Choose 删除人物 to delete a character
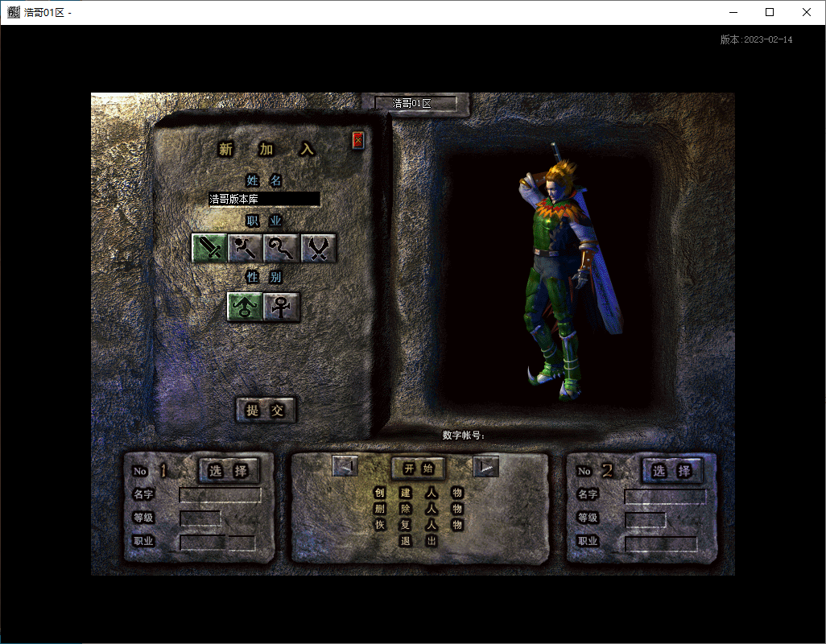 419,509
